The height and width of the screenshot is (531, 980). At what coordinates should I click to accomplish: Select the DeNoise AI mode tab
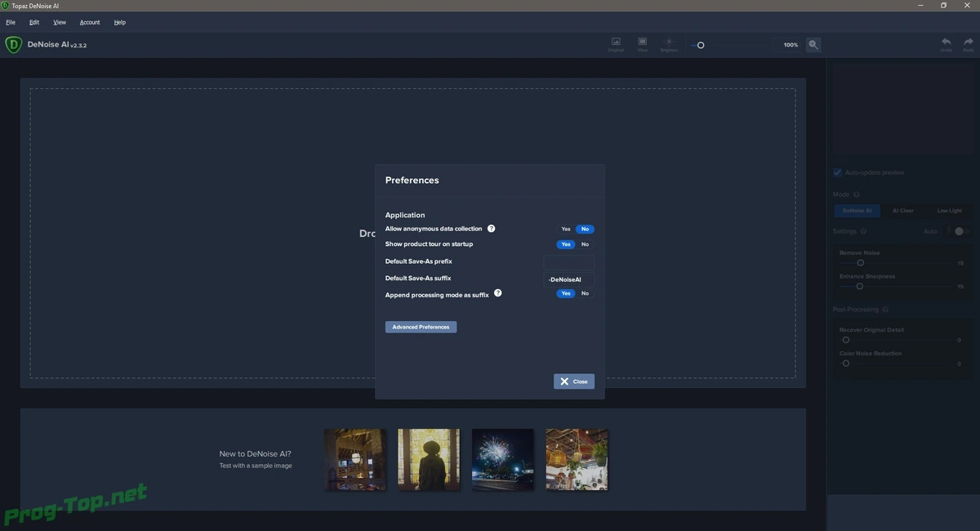click(x=857, y=211)
